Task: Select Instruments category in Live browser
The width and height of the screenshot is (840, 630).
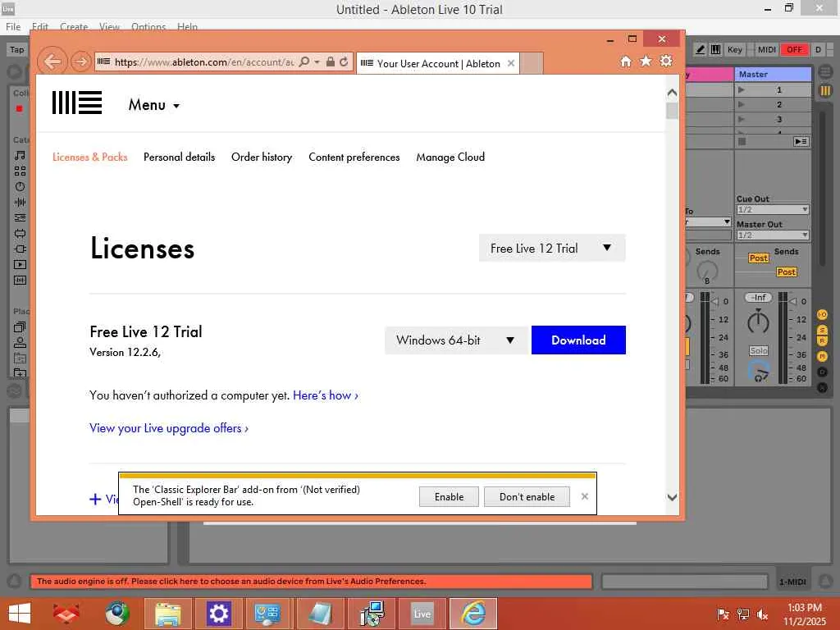Action: coord(20,186)
